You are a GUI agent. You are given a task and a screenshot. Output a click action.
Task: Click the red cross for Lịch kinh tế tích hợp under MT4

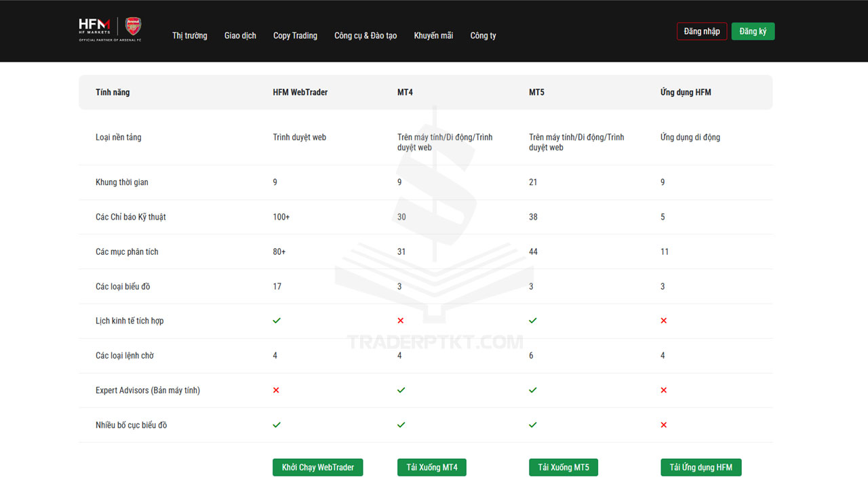pyautogui.click(x=401, y=321)
